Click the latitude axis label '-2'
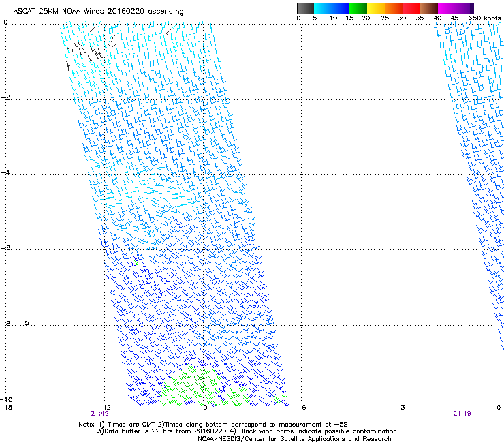 click(x=5, y=97)
